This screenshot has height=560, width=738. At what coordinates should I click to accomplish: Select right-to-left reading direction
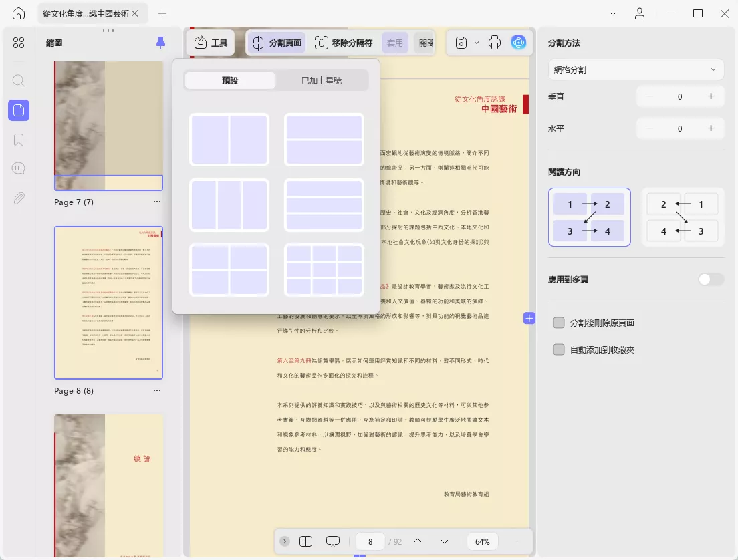pos(683,217)
